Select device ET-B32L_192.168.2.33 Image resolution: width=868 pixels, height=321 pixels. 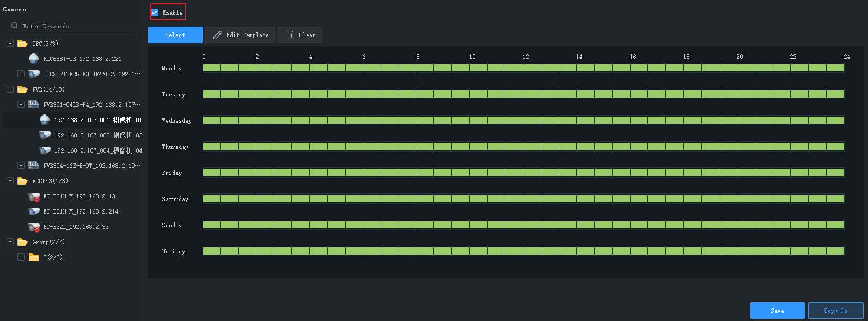(76, 227)
